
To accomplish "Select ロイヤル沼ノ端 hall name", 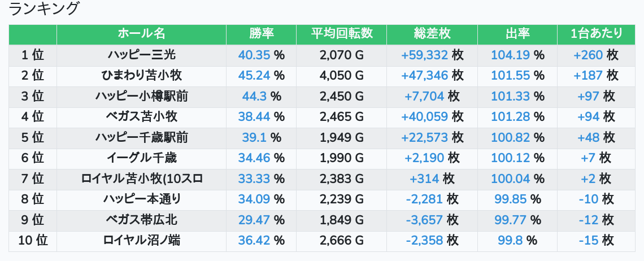I will pos(141,241).
